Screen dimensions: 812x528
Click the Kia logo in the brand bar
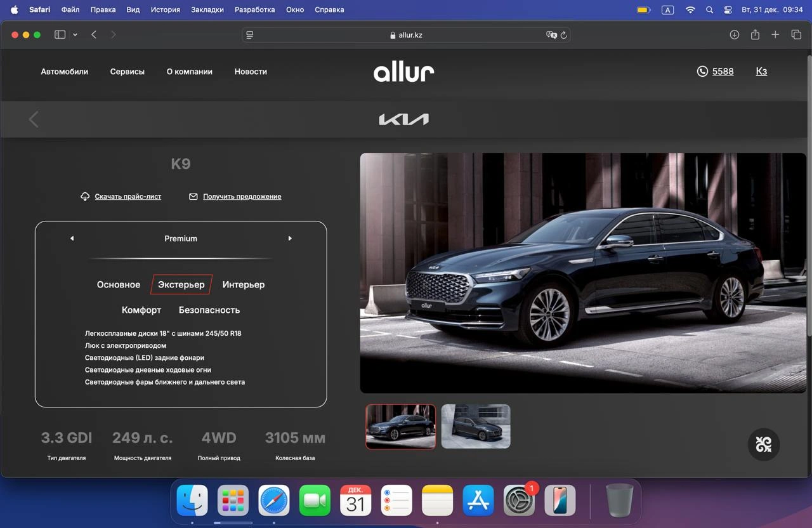tap(404, 119)
